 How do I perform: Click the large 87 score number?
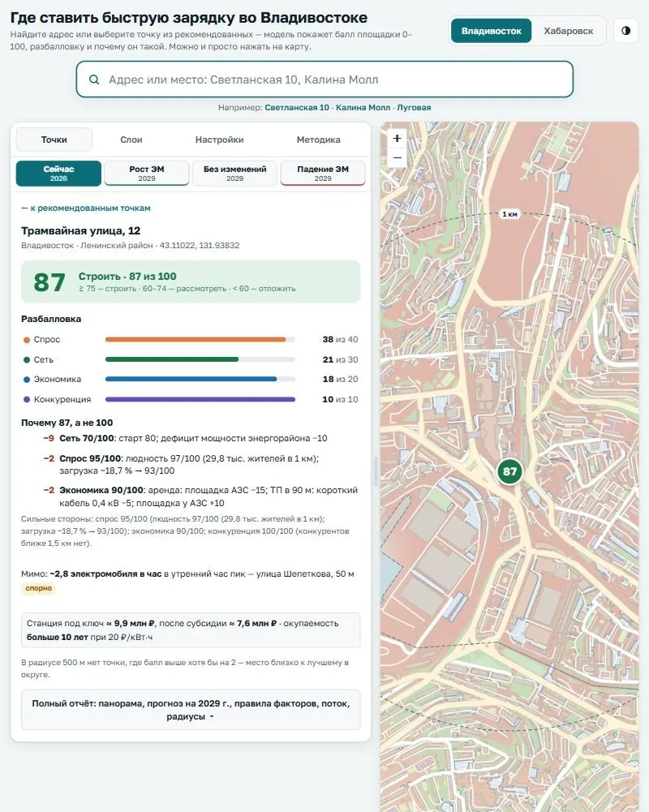pos(49,282)
